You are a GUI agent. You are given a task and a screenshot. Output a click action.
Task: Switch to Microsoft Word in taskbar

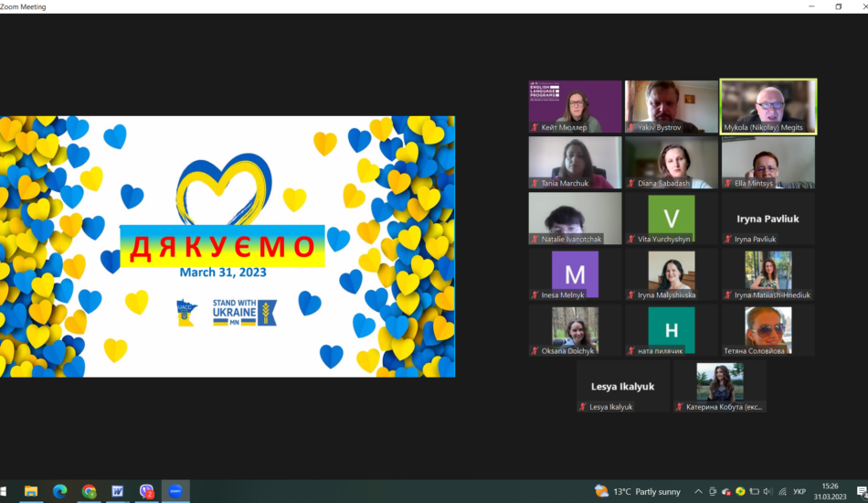point(118,491)
